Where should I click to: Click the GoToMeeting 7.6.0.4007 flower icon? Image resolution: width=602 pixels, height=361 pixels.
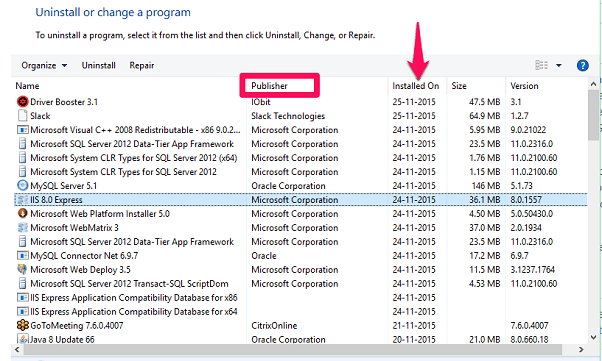[23, 325]
